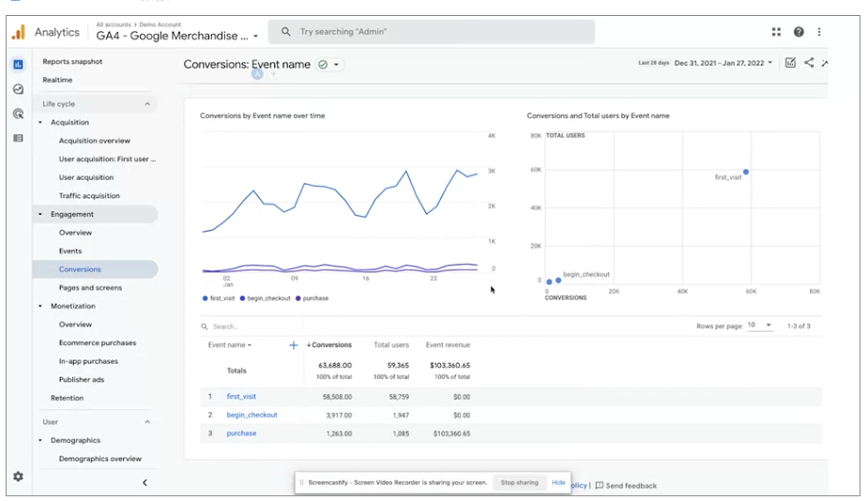Sort by the Total users column header
Image resolution: width=868 pixels, height=501 pixels.
coord(391,345)
